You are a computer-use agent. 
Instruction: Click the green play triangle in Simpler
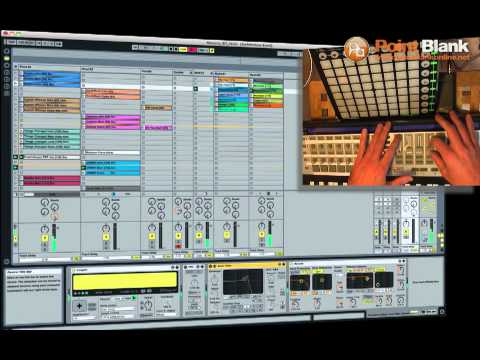tap(134, 298)
